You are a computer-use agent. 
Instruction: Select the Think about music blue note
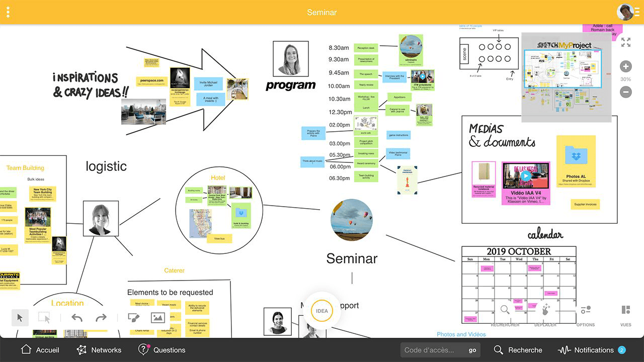(x=313, y=162)
